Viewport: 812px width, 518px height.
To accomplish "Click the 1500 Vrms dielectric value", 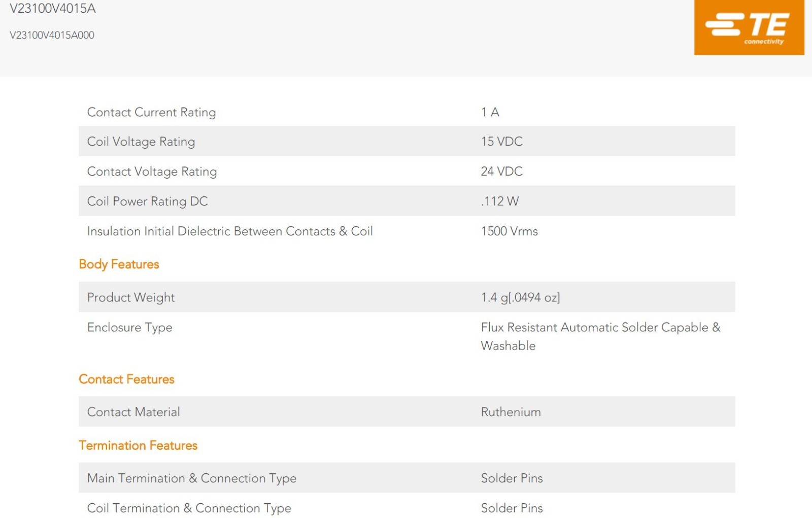I will [510, 231].
